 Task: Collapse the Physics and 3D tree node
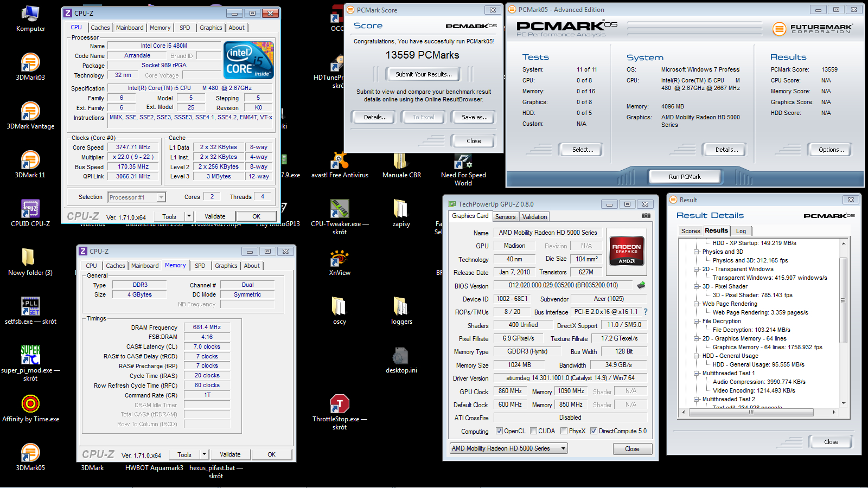pos(697,252)
